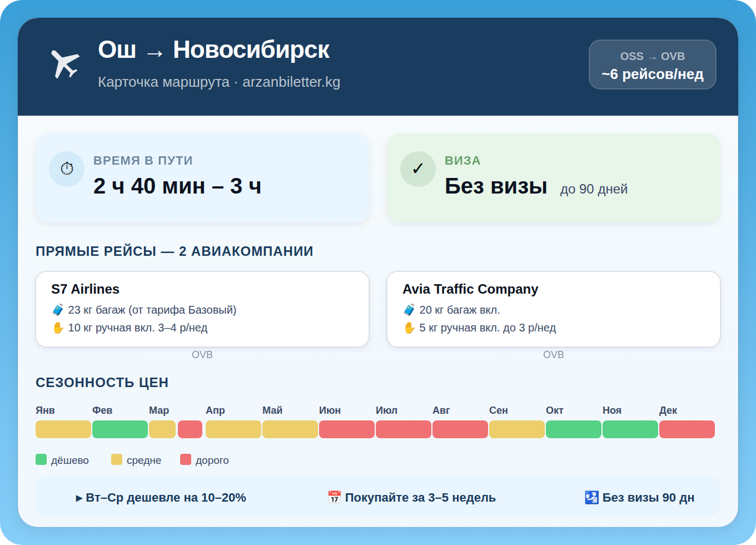Select the red Июл seasonality bar
This screenshot has width=756, height=545.
pyautogui.click(x=404, y=429)
